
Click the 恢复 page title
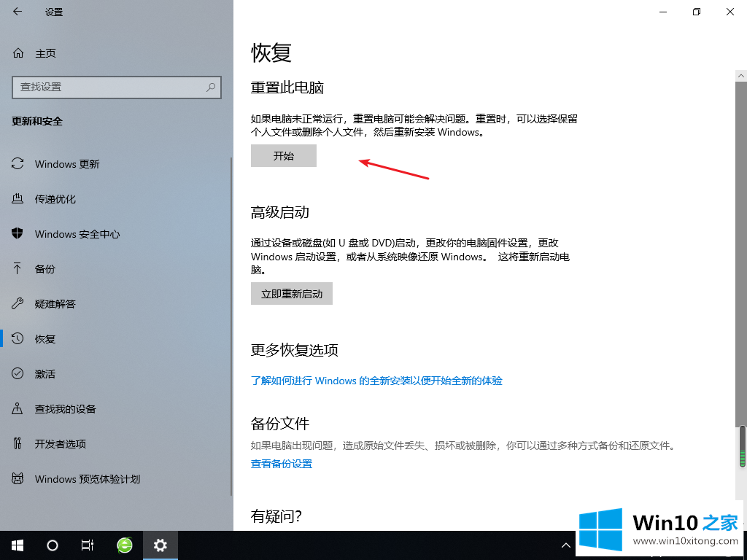tap(271, 52)
